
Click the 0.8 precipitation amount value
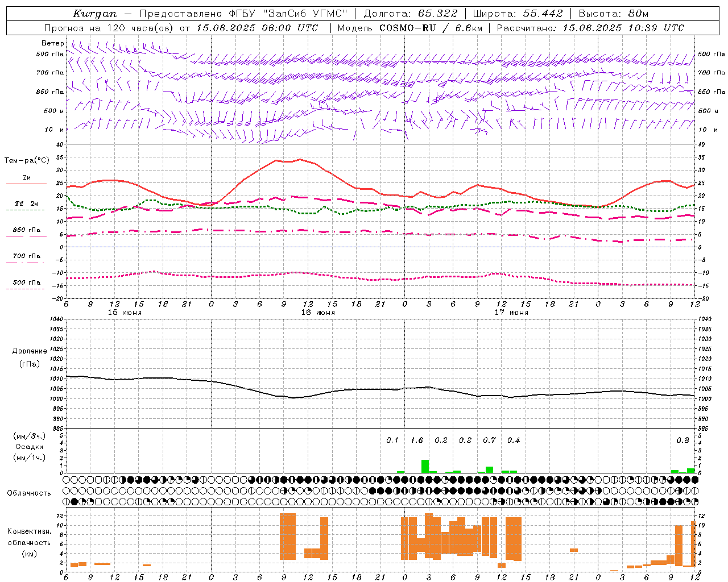(x=682, y=440)
